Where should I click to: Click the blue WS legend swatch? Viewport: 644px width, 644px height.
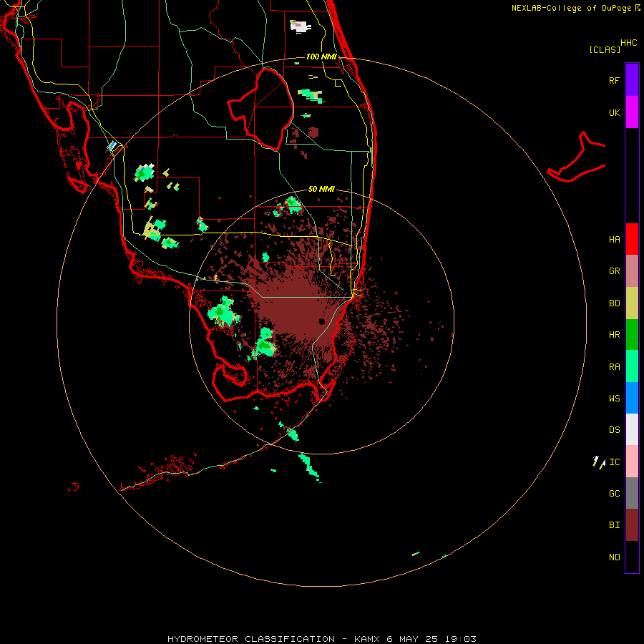click(632, 398)
